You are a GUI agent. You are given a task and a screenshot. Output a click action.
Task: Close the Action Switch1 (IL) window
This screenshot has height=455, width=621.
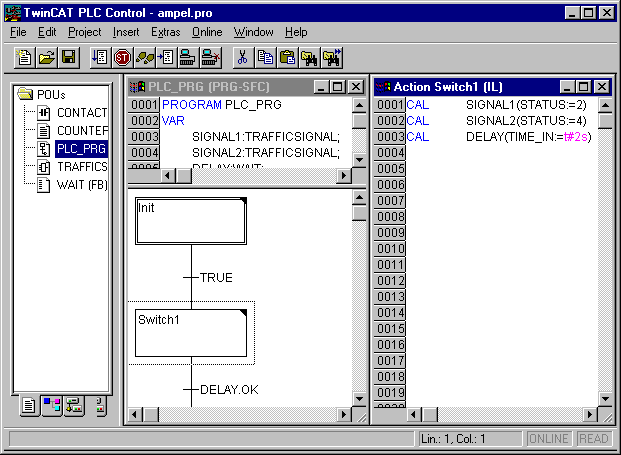pos(602,87)
